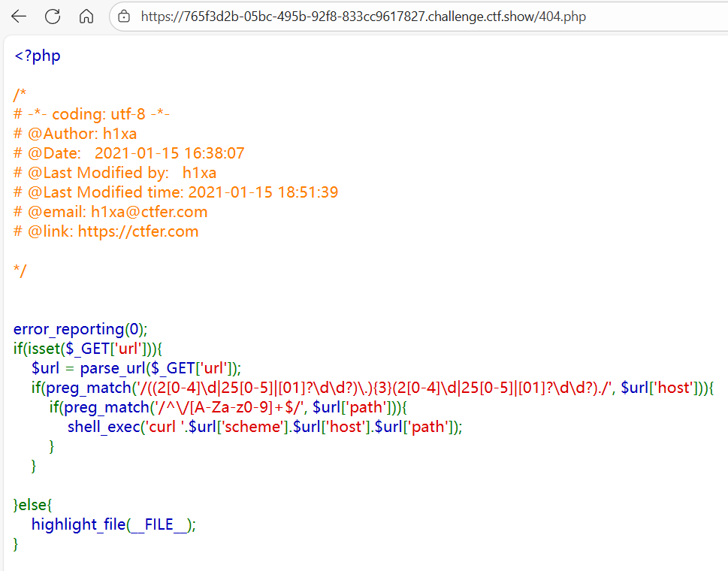
Task: Click the comment opening '/*' marker
Action: tap(20, 95)
